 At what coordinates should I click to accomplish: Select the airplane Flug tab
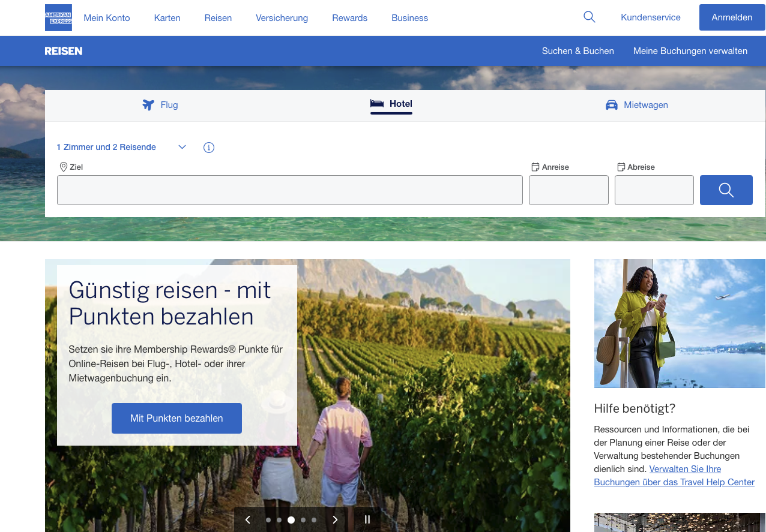click(160, 105)
